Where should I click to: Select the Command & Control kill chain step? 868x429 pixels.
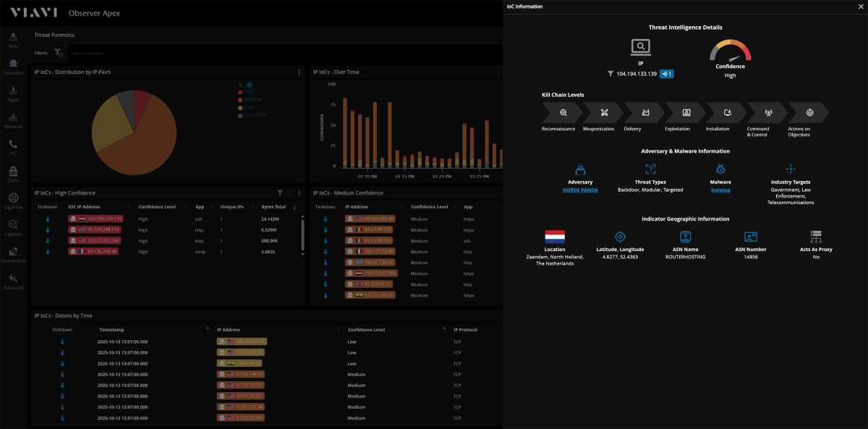pos(767,113)
